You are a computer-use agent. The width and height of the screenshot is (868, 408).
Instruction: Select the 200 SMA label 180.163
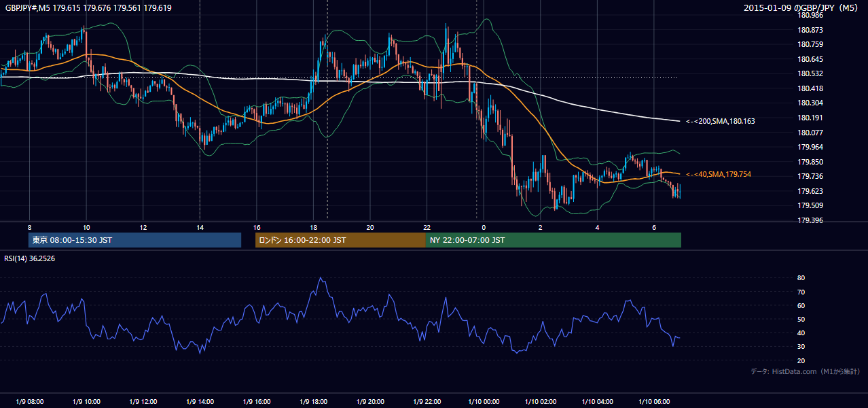[721, 121]
